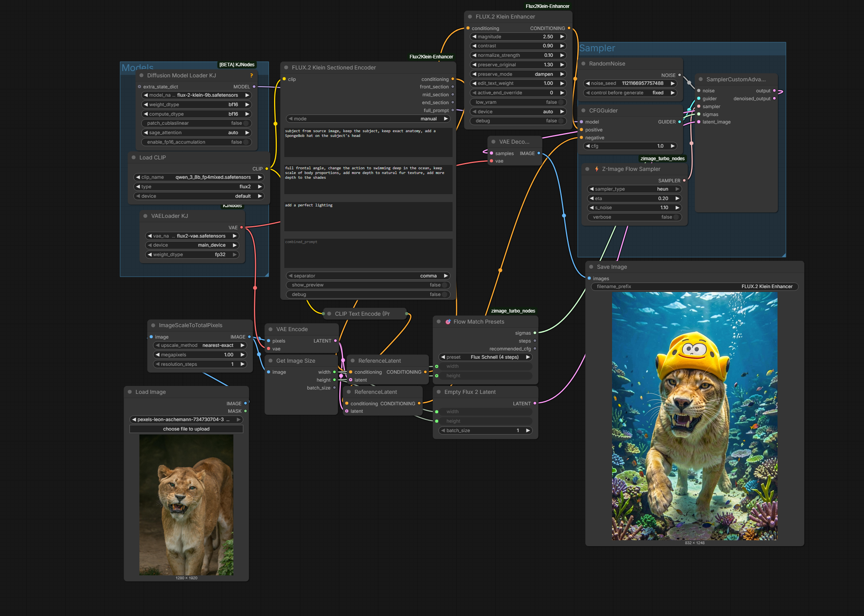Screen dimensions: 864x616
Task: Collapse the VAELoader KJ node dot
Action: (145, 216)
